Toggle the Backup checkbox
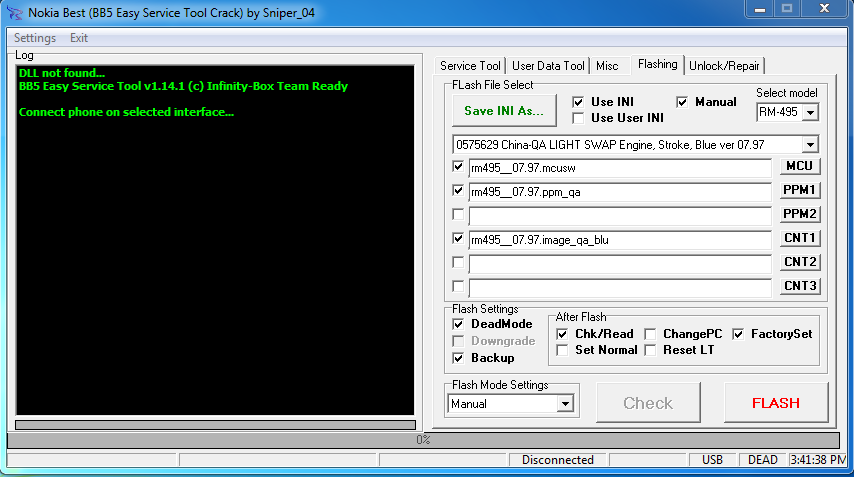Image resolution: width=854 pixels, height=477 pixels. click(458, 358)
